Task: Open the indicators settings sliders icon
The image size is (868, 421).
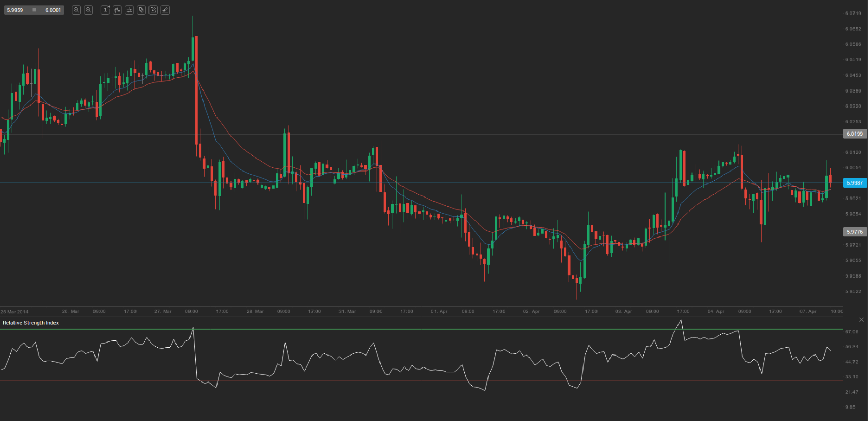Action: point(129,10)
